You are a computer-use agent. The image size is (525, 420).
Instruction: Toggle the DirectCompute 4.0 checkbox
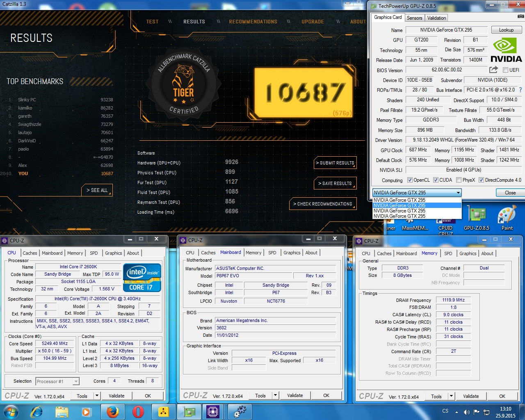481,180
